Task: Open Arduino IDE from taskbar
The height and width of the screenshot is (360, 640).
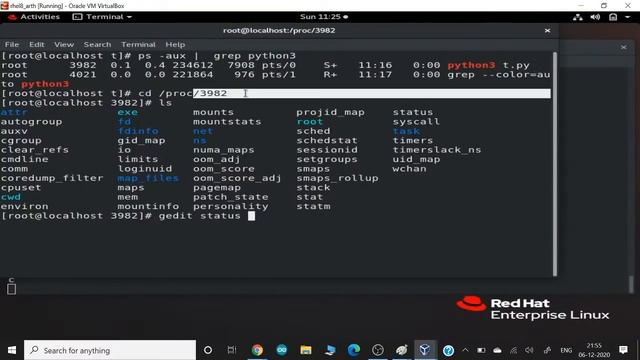Action: (x=282, y=350)
